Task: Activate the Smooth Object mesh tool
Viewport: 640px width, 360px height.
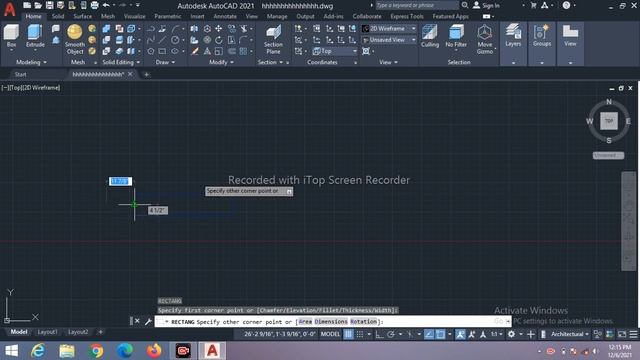Action: coord(75,39)
